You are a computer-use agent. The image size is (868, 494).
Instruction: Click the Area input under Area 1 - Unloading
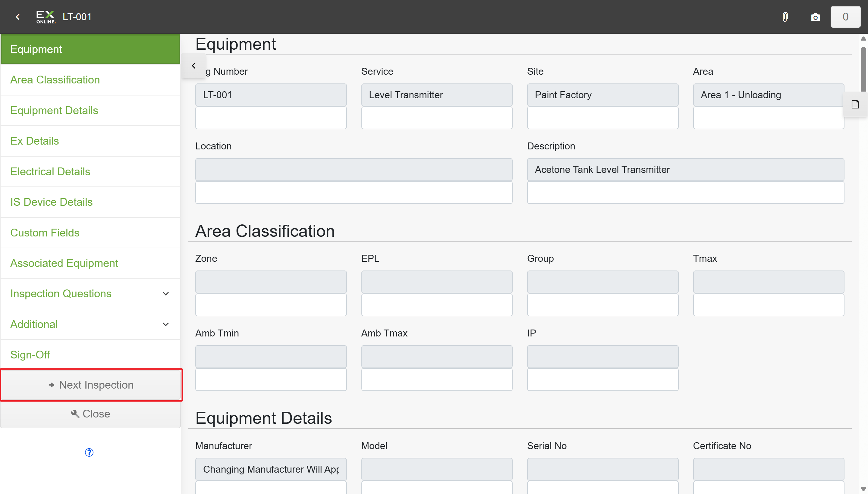769,118
